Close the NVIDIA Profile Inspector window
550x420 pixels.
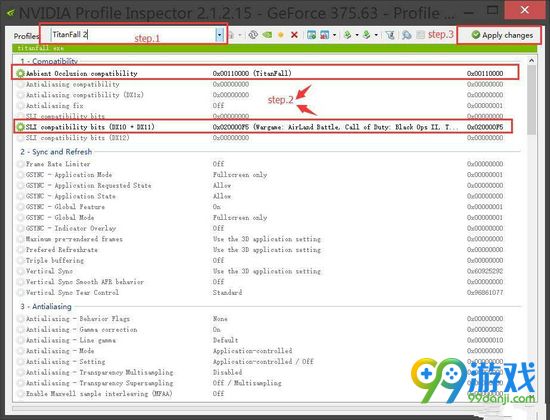(524, 10)
